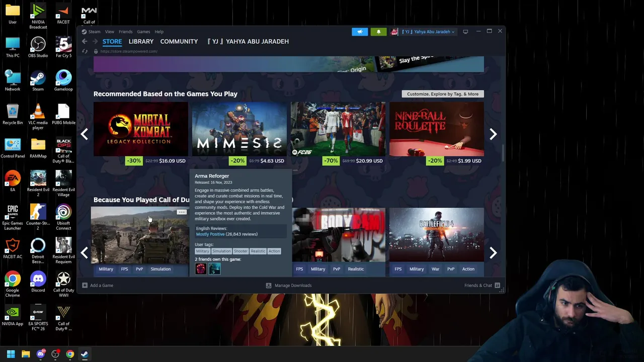Image resolution: width=644 pixels, height=362 pixels.
Task: Enter Steam Big Picture mode icon
Action: coord(465,32)
